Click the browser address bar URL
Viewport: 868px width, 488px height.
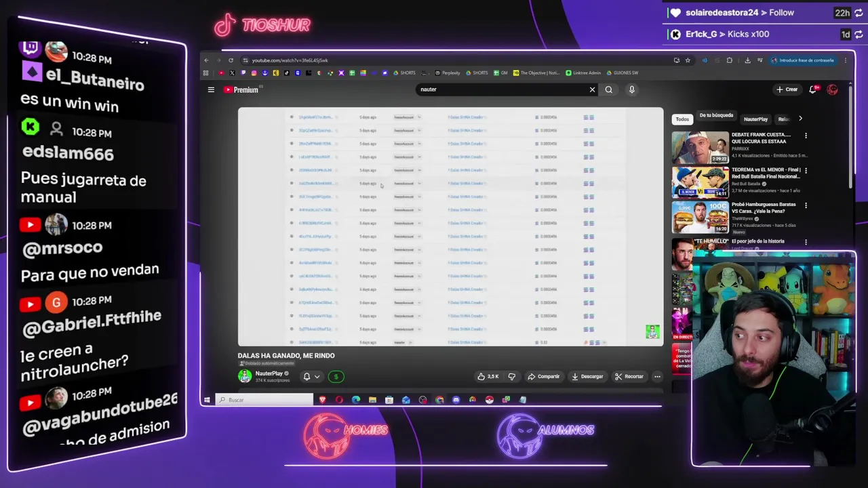click(290, 60)
